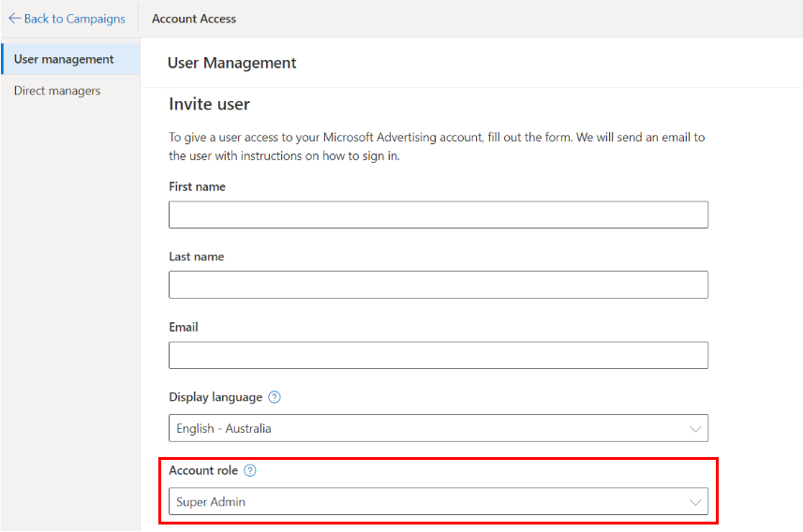Open help icon next to Account role
The width and height of the screenshot is (803, 532).
pos(250,470)
